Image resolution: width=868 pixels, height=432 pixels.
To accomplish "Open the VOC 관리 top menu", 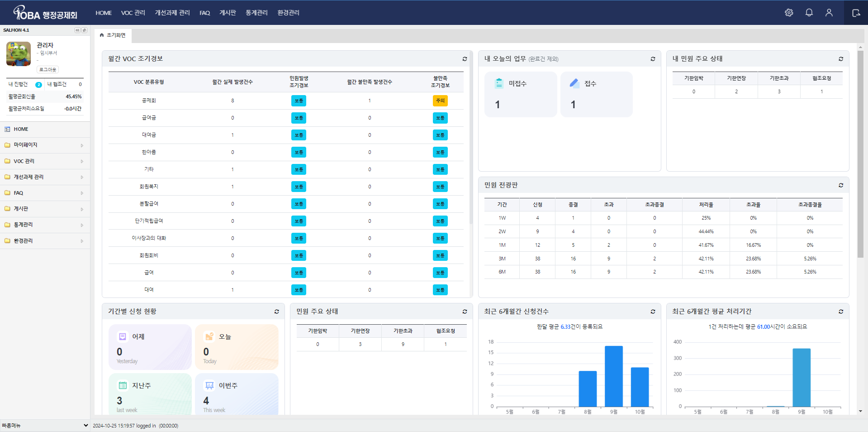I will coord(133,13).
